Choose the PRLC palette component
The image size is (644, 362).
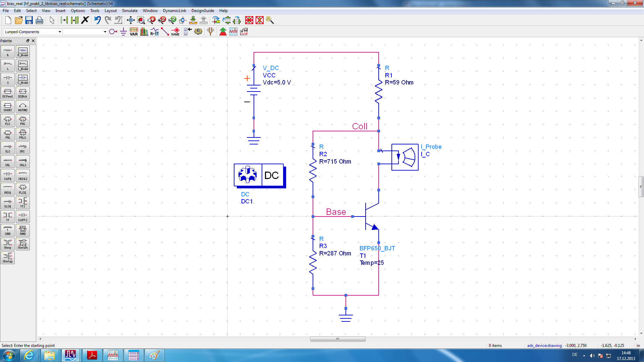(x=23, y=134)
